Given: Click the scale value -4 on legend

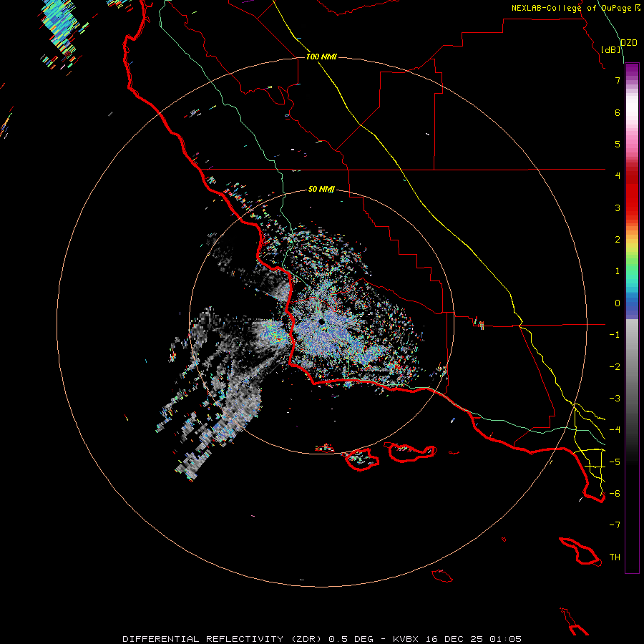Looking at the screenshot, I should (615, 430).
